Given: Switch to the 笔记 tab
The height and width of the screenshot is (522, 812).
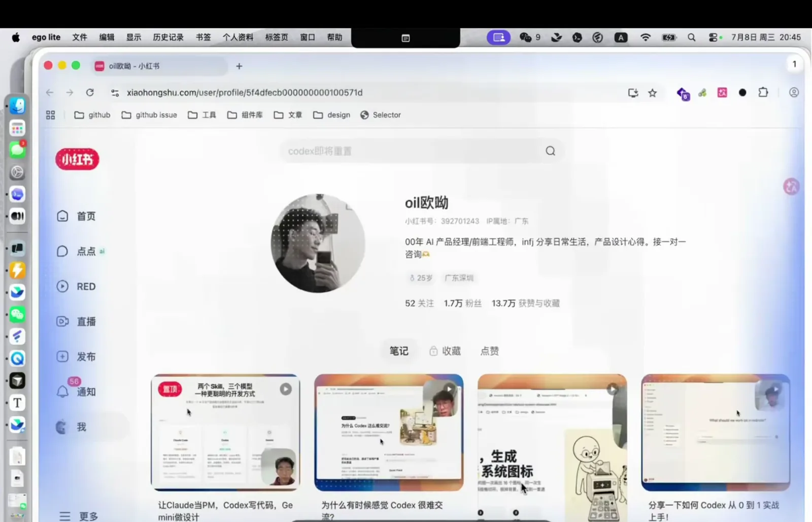Looking at the screenshot, I should coord(399,351).
